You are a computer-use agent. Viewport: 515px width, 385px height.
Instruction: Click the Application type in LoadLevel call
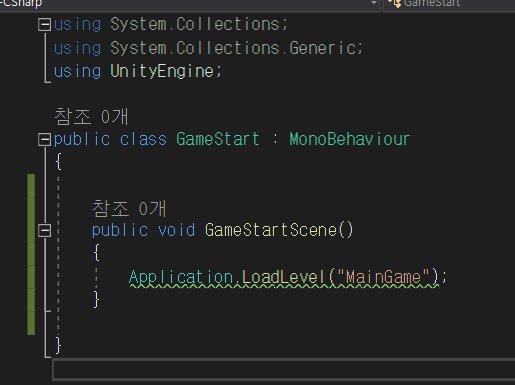(x=181, y=277)
